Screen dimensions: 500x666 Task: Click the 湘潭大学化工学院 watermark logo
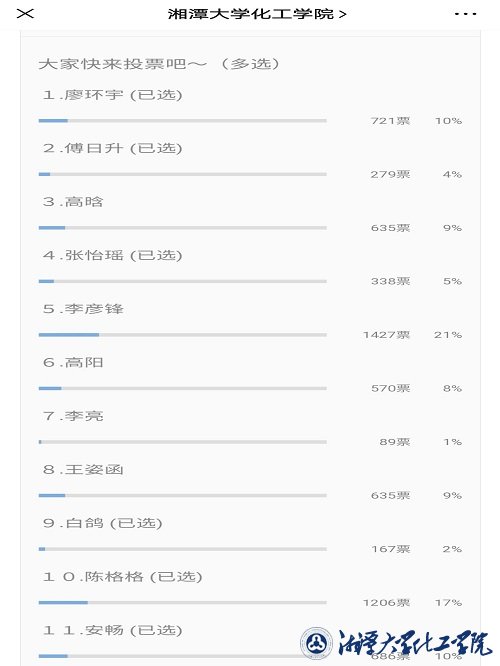coord(396,642)
